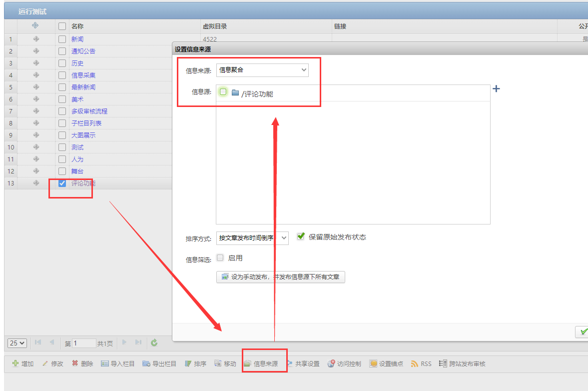Open 访问控制 (access control) settings
The width and height of the screenshot is (588, 391).
click(331, 363)
